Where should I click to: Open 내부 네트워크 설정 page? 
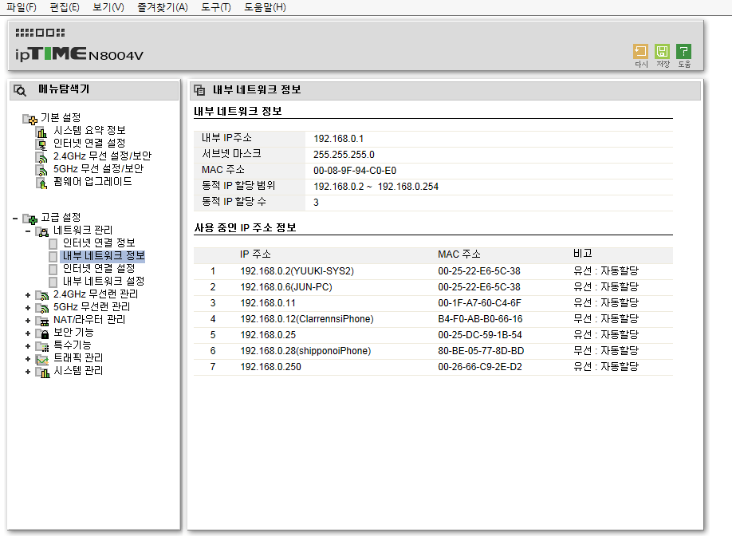tap(104, 281)
